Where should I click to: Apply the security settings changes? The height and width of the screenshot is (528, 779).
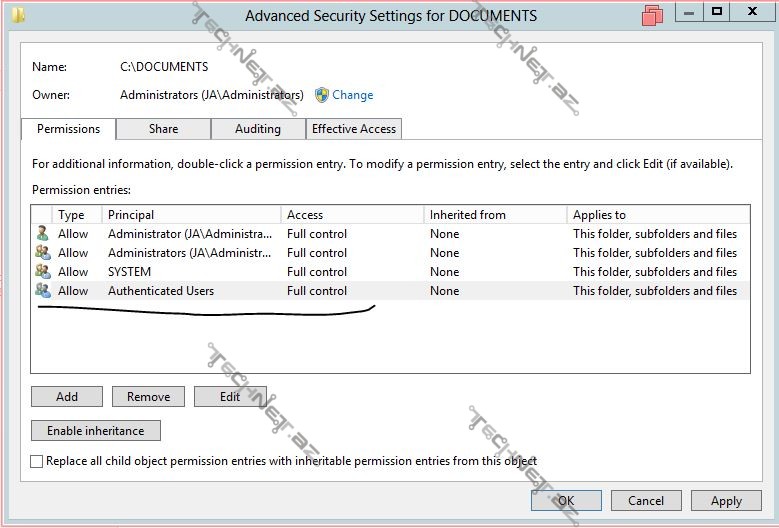[726, 501]
